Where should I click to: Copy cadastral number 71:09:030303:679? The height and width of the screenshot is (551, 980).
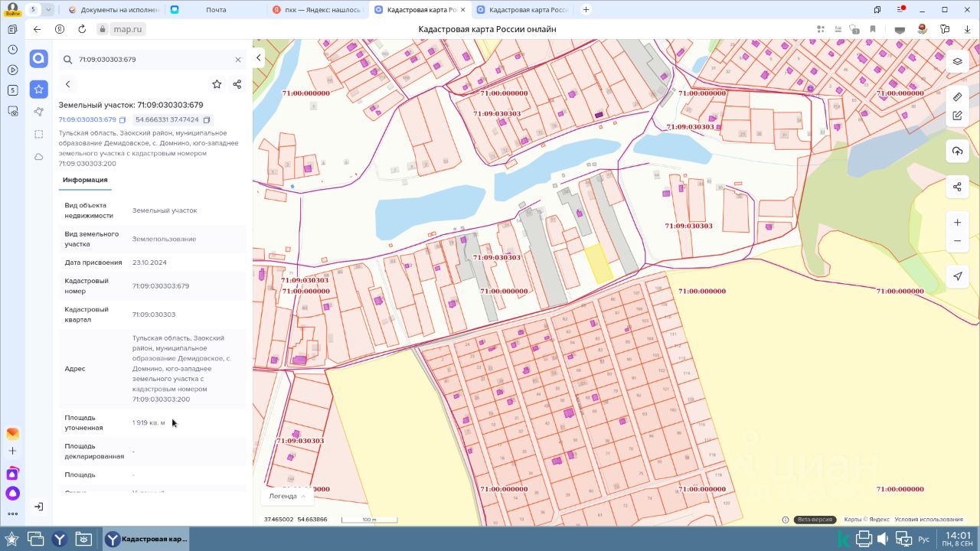(122, 120)
